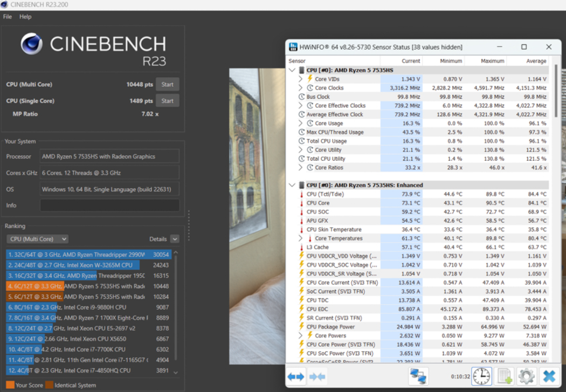Open the CPU (Multi Core) ranking dropdown
The height and width of the screenshot is (392, 566).
(x=37, y=239)
